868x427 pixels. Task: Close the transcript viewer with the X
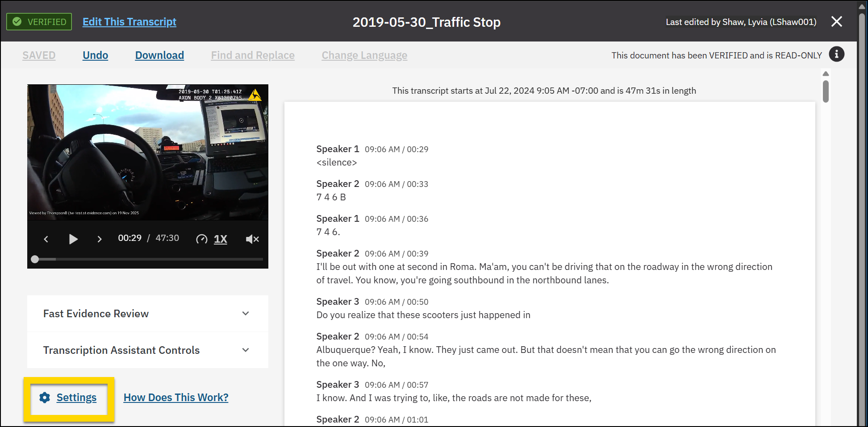coord(837,21)
